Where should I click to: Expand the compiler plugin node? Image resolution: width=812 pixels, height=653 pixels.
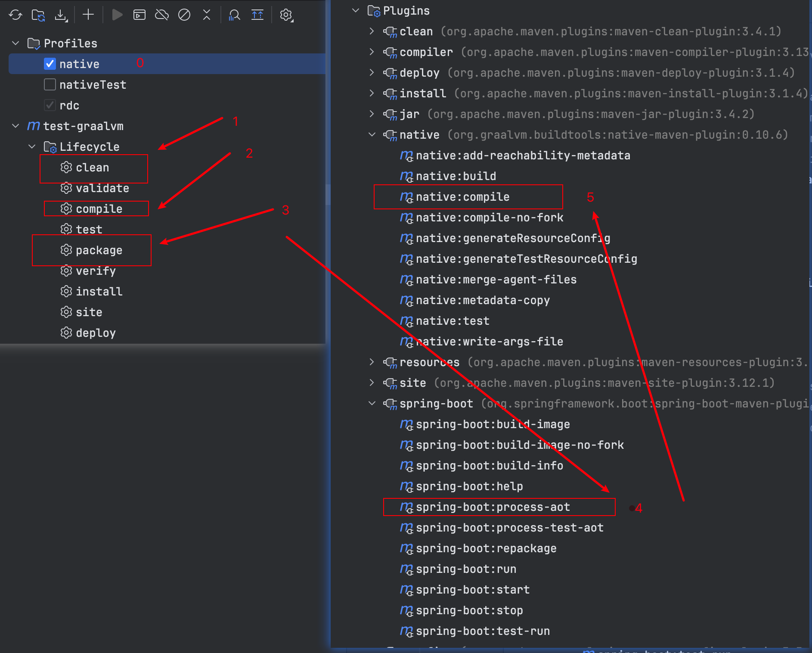tap(372, 52)
